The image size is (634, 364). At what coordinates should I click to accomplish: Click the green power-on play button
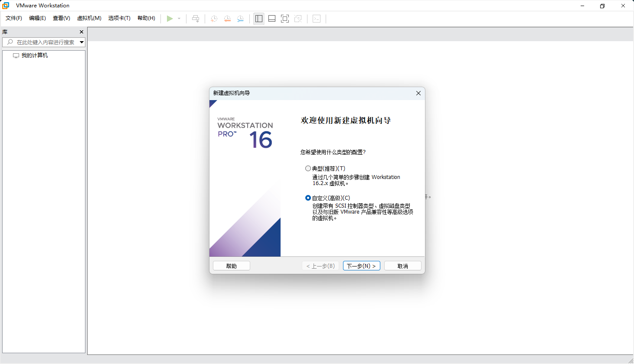click(x=170, y=19)
